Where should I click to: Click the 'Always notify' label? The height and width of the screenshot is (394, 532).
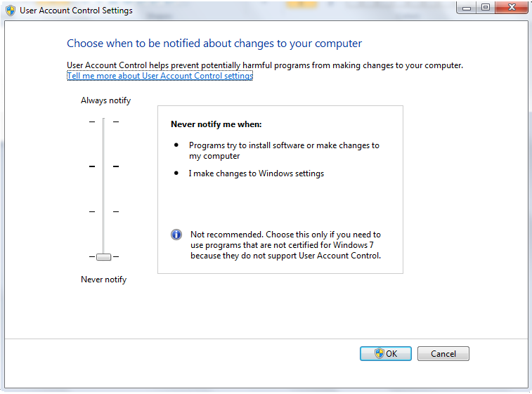click(105, 100)
